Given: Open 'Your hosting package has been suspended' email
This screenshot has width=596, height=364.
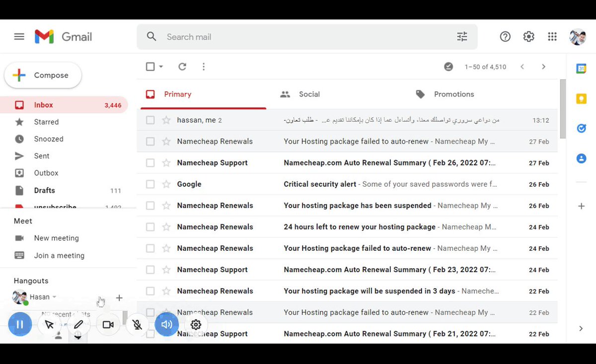Looking at the screenshot, I should pos(347,206).
